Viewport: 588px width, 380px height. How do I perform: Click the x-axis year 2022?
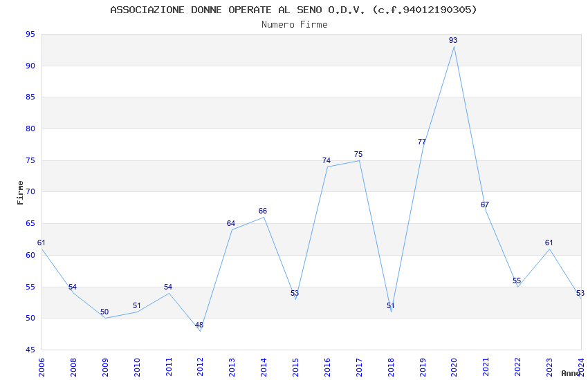point(517,367)
